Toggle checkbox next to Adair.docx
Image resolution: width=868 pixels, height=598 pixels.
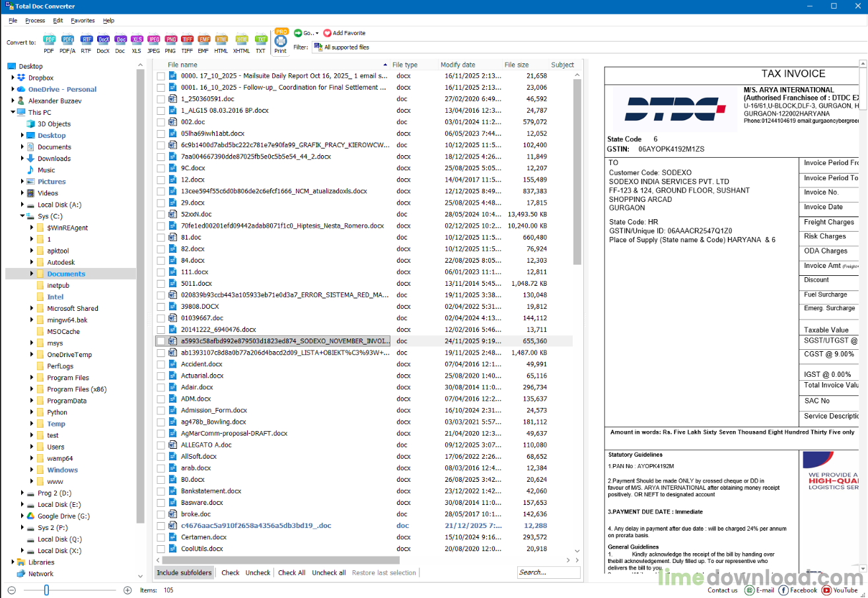tap(161, 387)
